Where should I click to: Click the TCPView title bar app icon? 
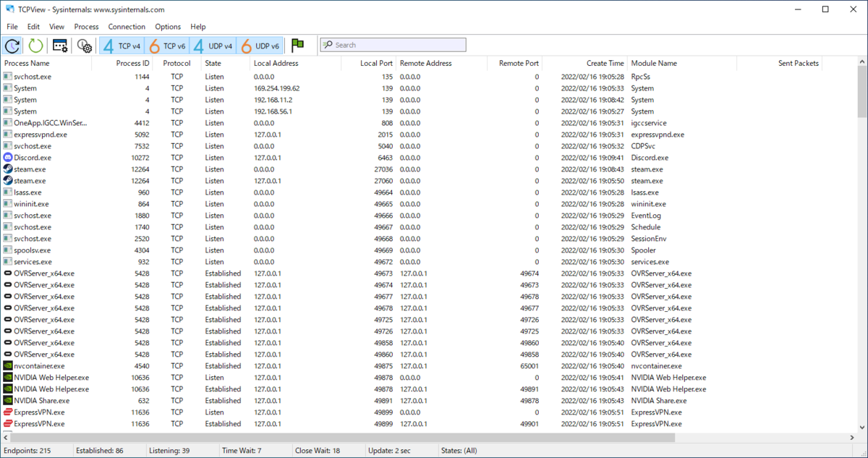(9, 9)
